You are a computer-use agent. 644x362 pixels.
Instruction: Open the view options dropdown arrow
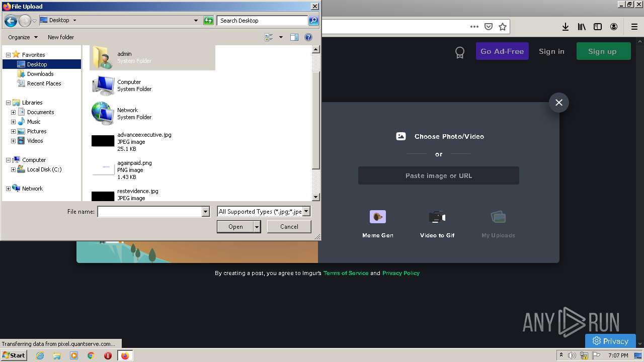(281, 37)
